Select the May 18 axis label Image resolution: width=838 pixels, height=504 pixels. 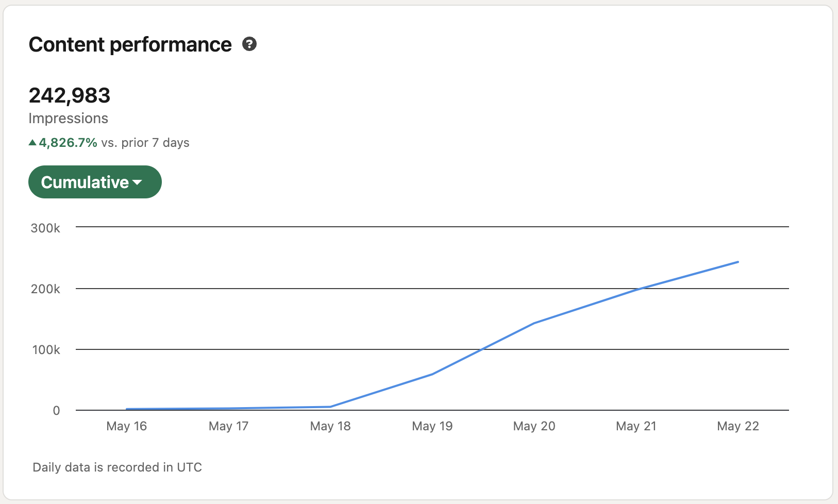point(330,426)
